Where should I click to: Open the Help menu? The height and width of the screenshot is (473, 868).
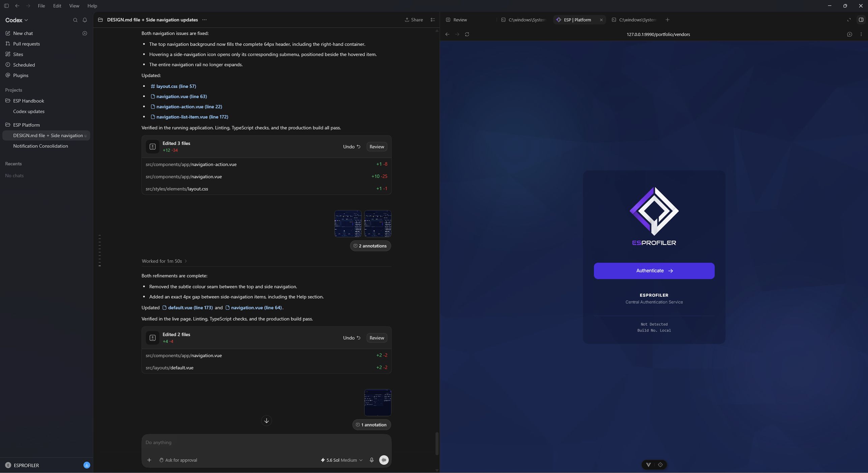pyautogui.click(x=92, y=6)
